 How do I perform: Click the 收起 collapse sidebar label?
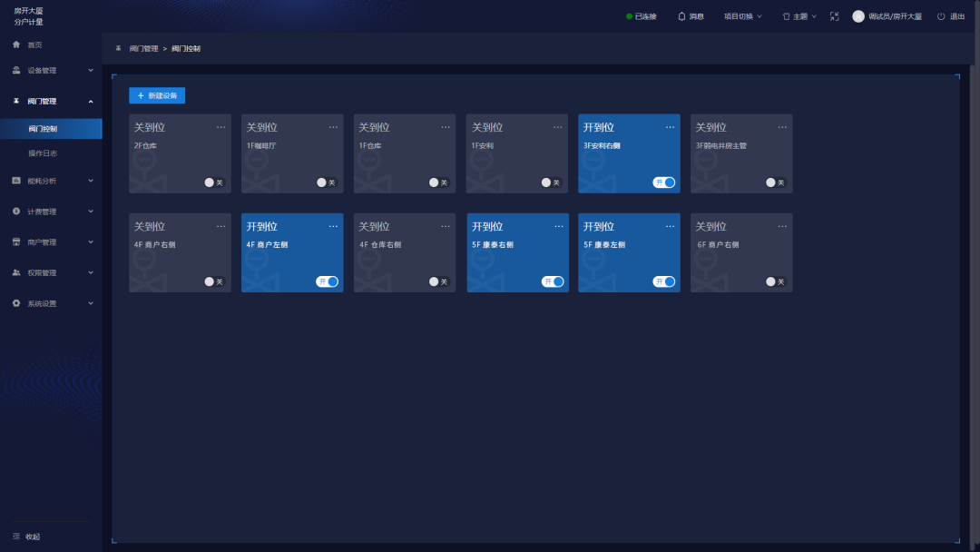[x=33, y=537]
